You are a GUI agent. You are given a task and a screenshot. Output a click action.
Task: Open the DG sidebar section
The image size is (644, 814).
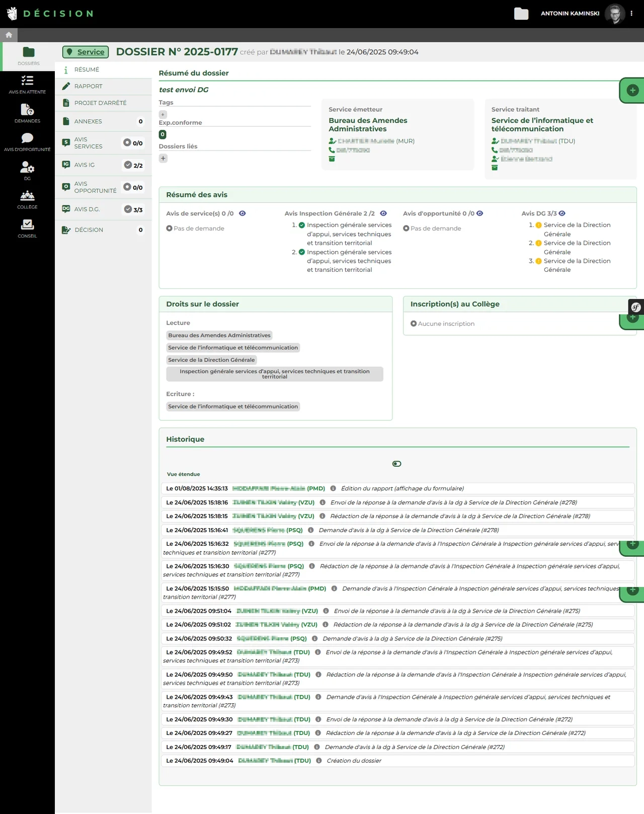pyautogui.click(x=27, y=171)
